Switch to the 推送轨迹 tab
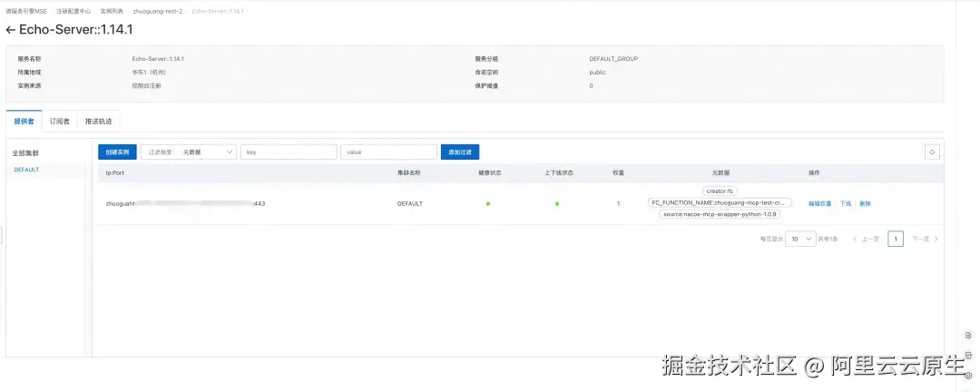The image size is (980, 392). tap(98, 122)
